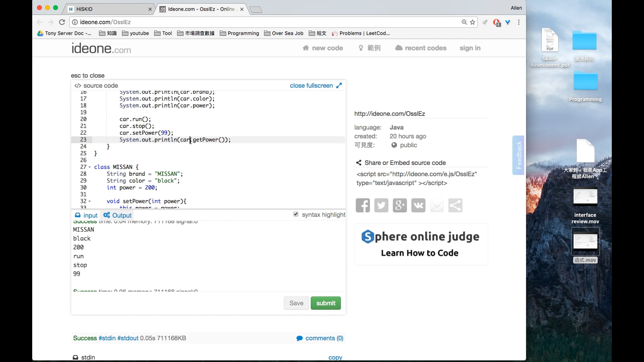Viewport: 644px width, 362px height.
Task: Reload the ideone page
Action: coord(62,22)
